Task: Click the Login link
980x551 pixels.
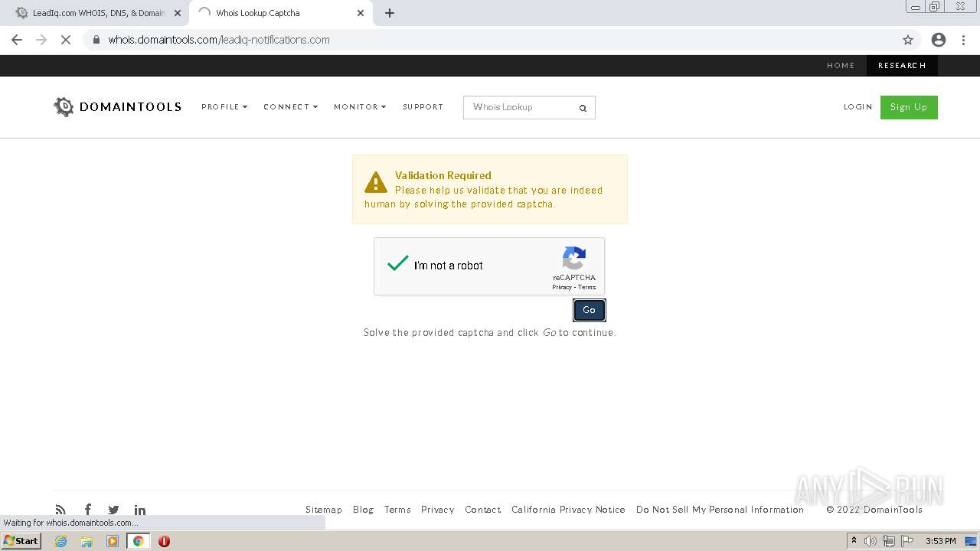Action: (x=857, y=107)
